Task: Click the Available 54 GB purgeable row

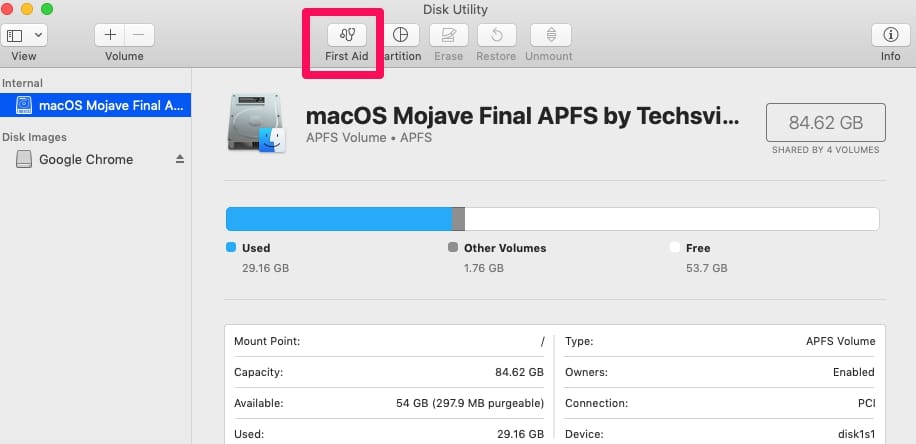Action: (x=389, y=403)
